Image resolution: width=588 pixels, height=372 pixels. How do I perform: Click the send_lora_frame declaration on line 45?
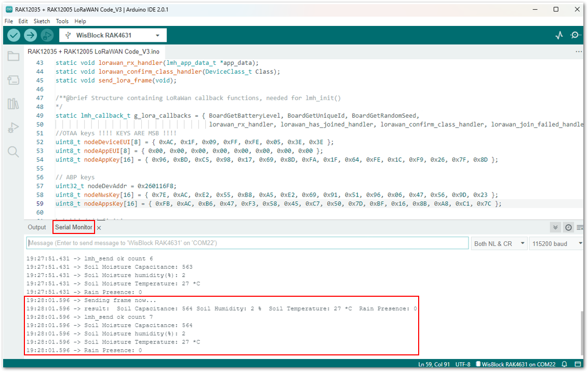point(116,80)
